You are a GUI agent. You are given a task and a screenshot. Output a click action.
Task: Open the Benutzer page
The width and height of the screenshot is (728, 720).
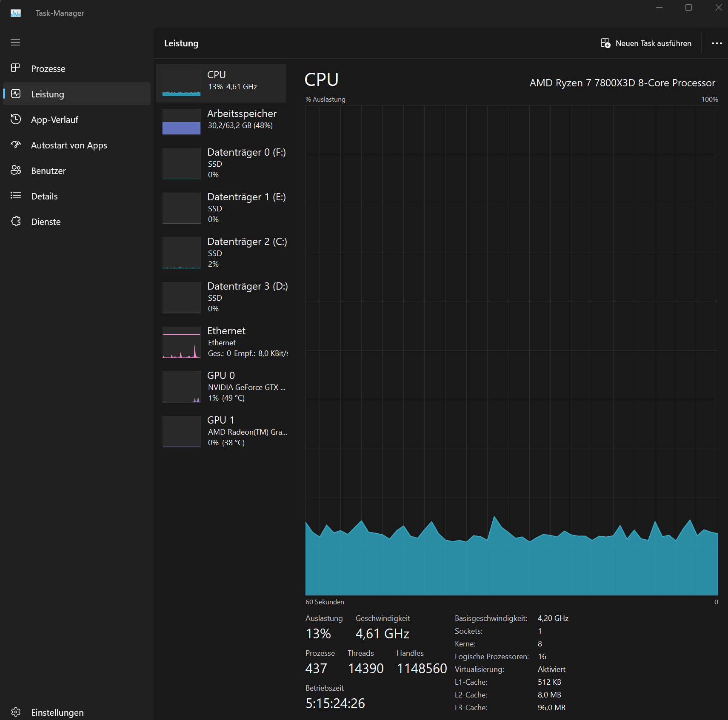(x=77, y=171)
